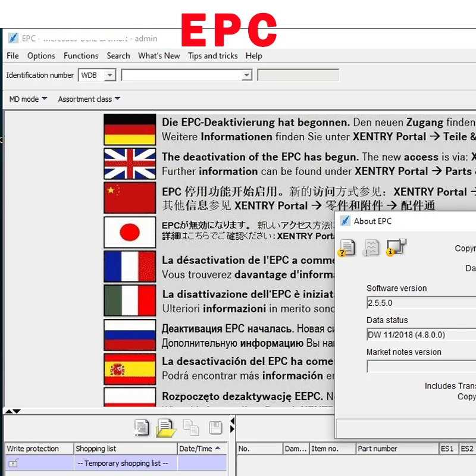Click the Part number column header
The width and height of the screenshot is (476, 476).
397,449
